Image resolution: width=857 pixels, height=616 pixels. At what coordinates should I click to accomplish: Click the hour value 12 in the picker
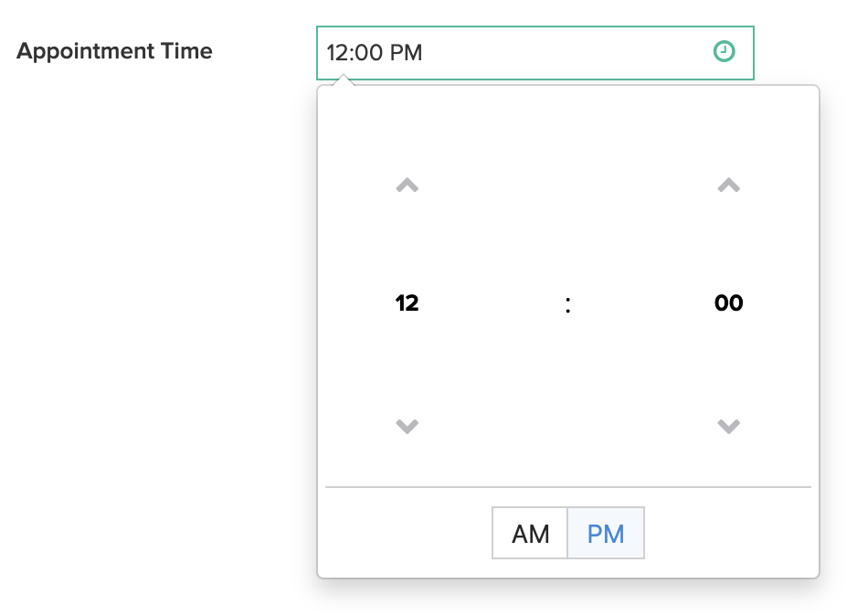click(x=407, y=303)
